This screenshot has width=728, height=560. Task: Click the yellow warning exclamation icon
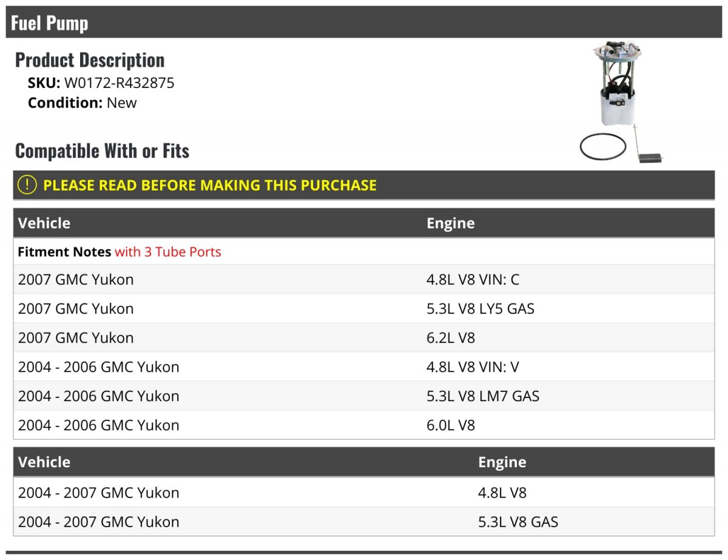tap(27, 185)
